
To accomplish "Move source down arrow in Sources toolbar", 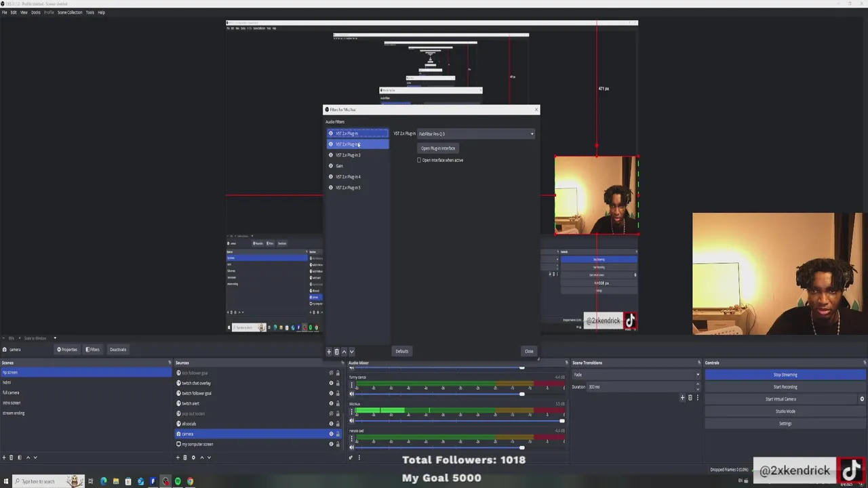I will click(209, 457).
